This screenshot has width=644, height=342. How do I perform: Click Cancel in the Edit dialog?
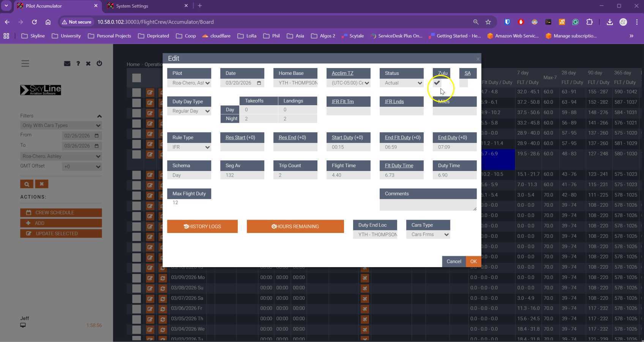(x=454, y=261)
